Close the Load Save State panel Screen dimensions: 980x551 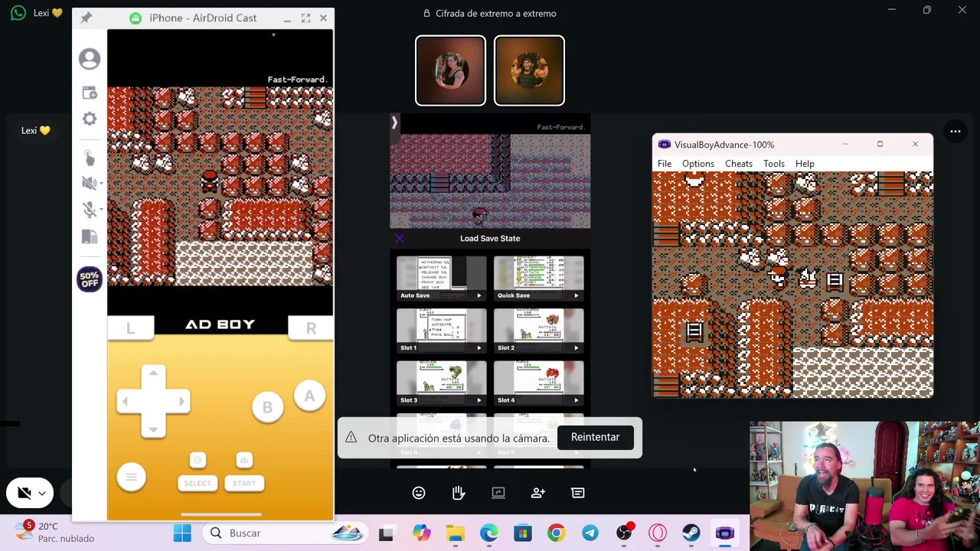coord(399,238)
